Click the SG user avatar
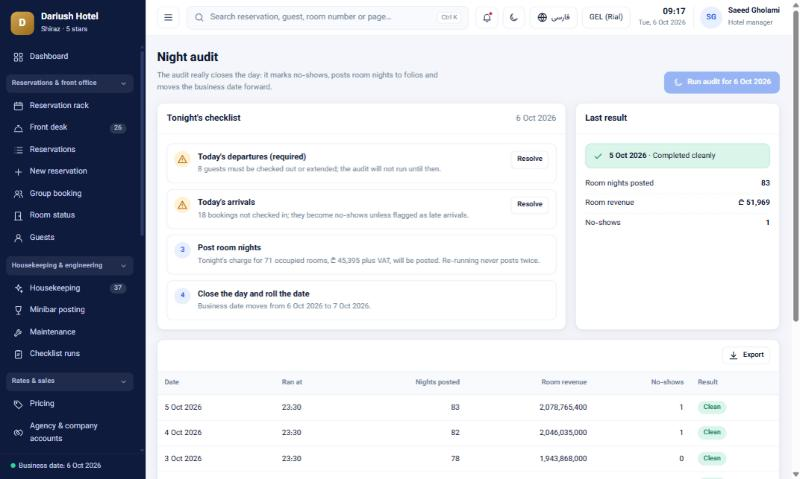The height and width of the screenshot is (479, 800). click(711, 17)
